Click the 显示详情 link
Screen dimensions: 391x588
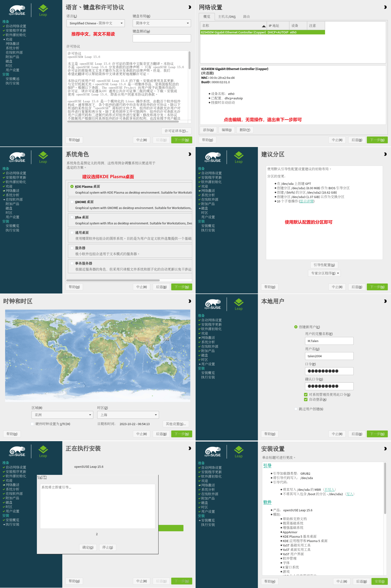pyautogui.click(x=306, y=201)
